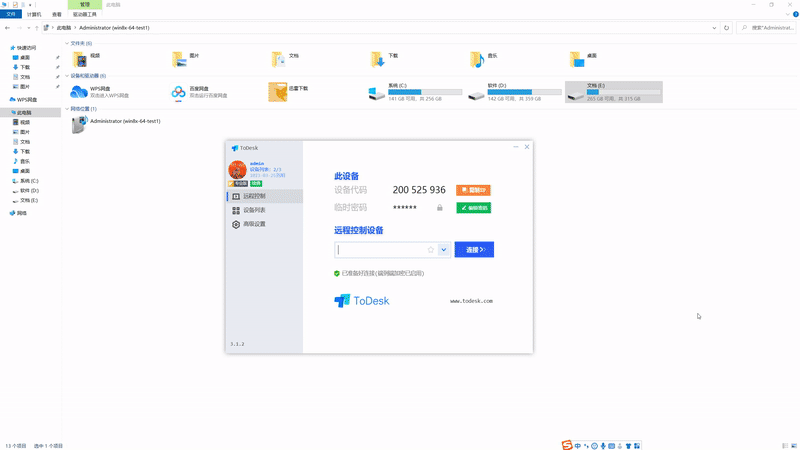Click 此电脑 in the address breadcrumb
Viewport: 800px width, 450px height.
64,28
